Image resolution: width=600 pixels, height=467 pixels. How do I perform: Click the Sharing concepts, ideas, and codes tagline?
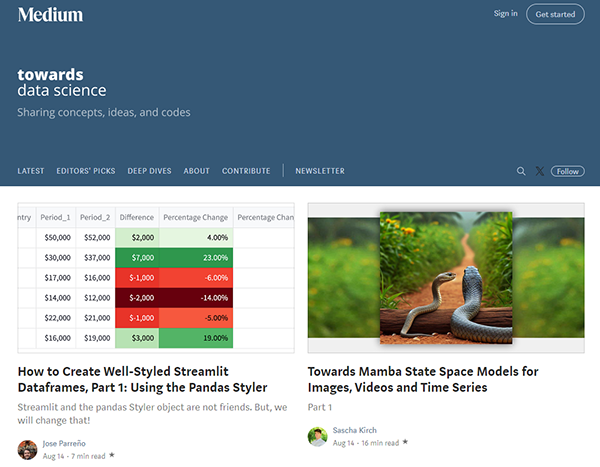pyautogui.click(x=104, y=113)
